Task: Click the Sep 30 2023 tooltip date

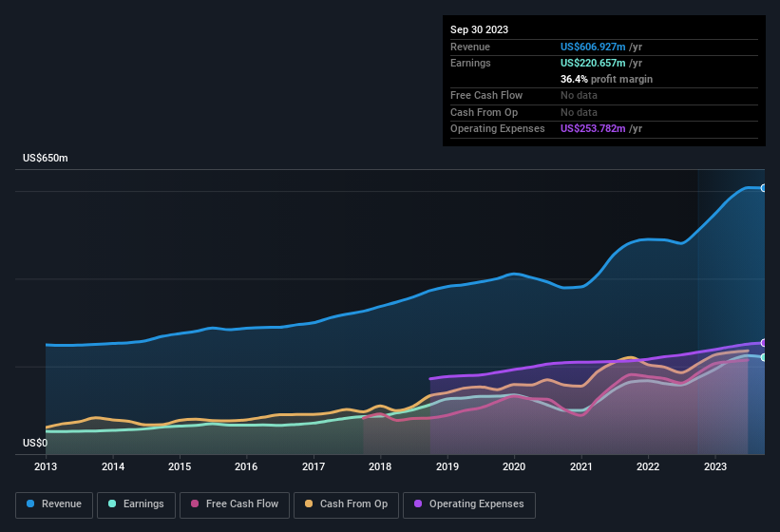Action: (x=479, y=29)
